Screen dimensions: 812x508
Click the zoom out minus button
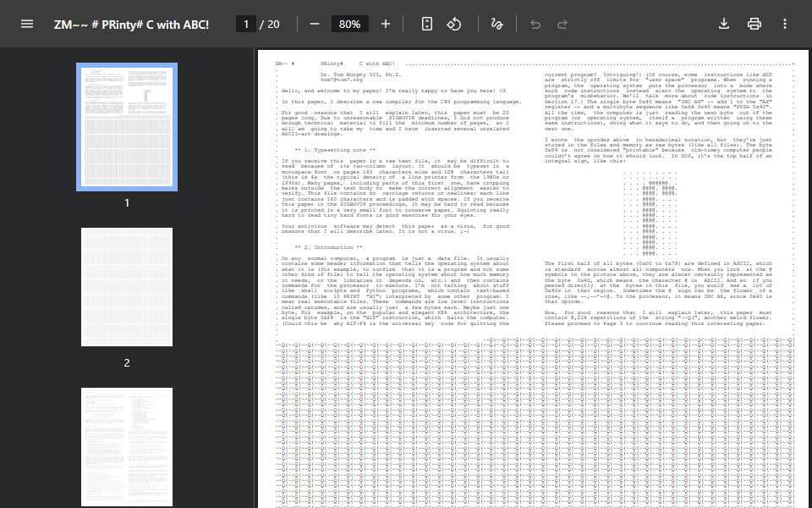(x=315, y=24)
